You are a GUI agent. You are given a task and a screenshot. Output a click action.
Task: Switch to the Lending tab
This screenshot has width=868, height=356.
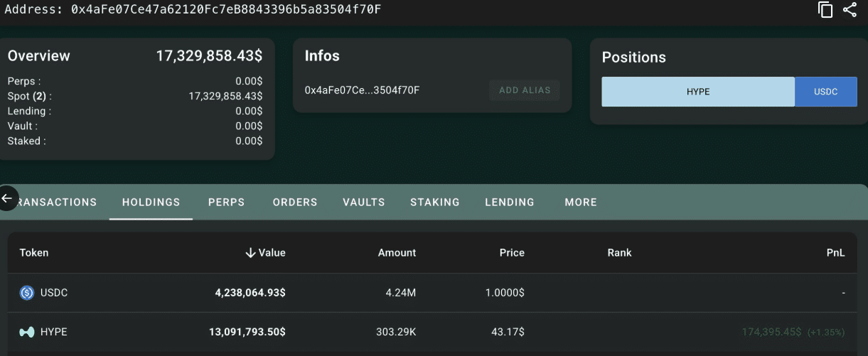click(510, 203)
